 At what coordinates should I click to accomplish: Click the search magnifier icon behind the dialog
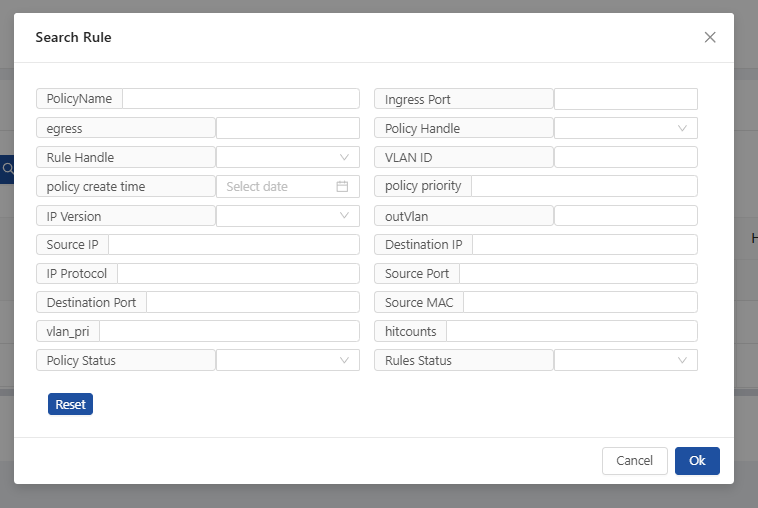(x=7, y=169)
